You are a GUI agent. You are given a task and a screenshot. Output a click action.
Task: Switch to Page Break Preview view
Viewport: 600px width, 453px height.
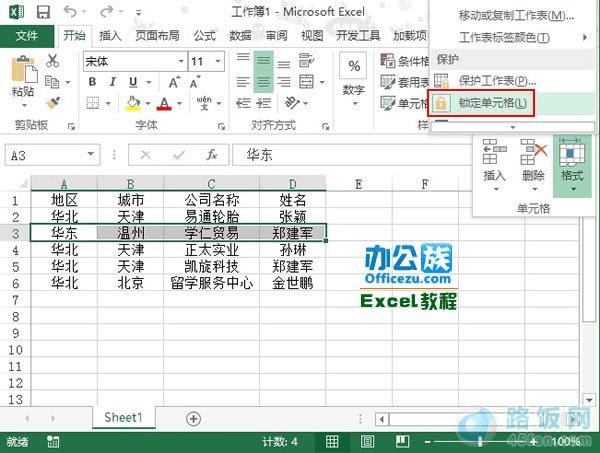click(402, 442)
